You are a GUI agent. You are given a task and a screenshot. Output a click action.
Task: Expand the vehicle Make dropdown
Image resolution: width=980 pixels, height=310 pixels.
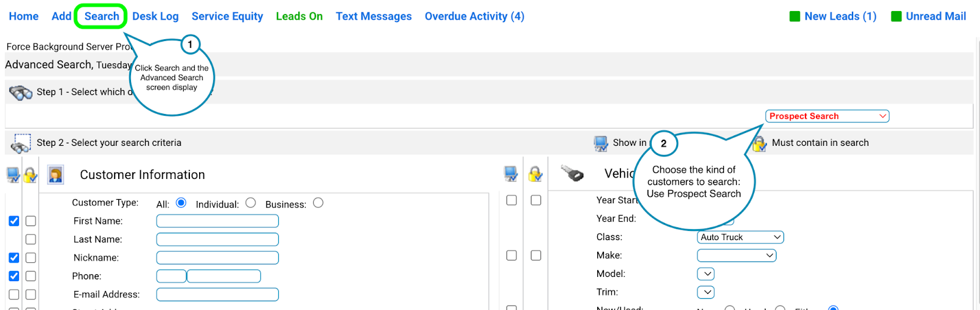pyautogui.click(x=736, y=255)
